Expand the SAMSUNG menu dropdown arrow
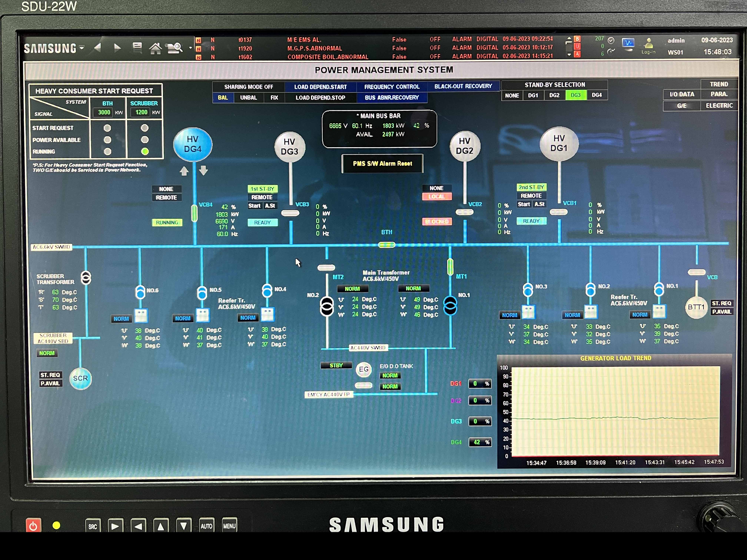Screen dimensions: 747x560 [82, 48]
